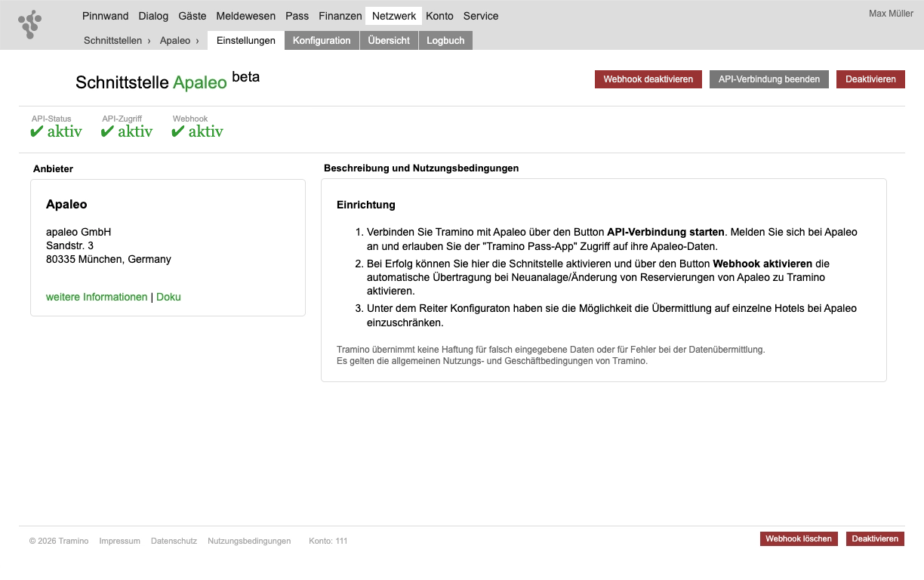Click the "Beschreibung und Nutzungsbedingungen" heading
Screen dimensions: 924x580
pos(421,168)
